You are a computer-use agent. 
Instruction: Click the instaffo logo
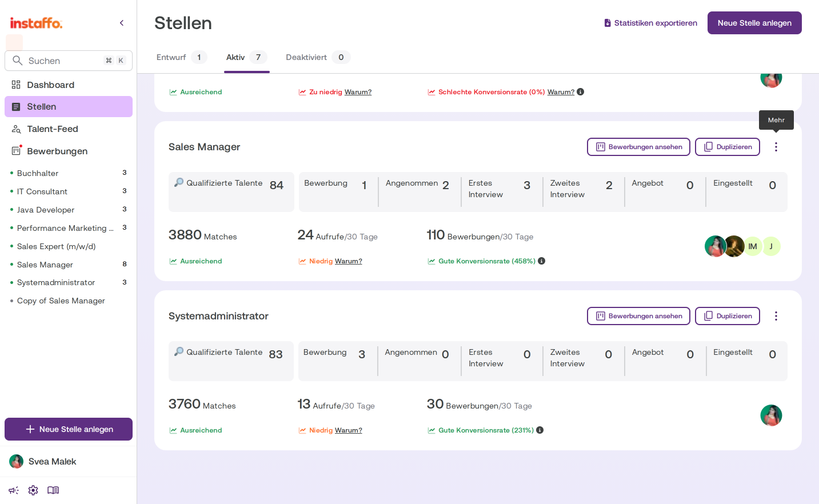[x=36, y=23]
